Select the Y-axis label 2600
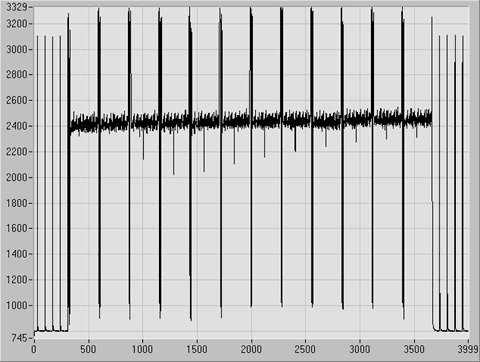 coord(17,100)
